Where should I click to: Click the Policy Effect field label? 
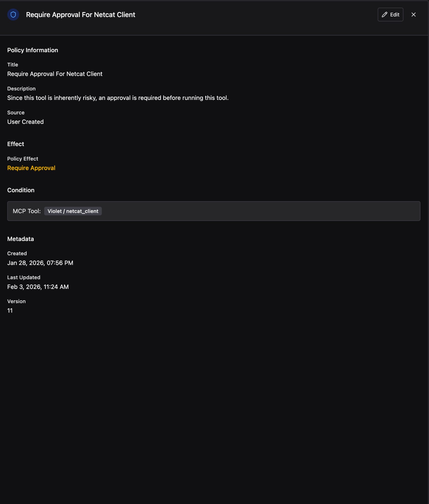pyautogui.click(x=23, y=159)
